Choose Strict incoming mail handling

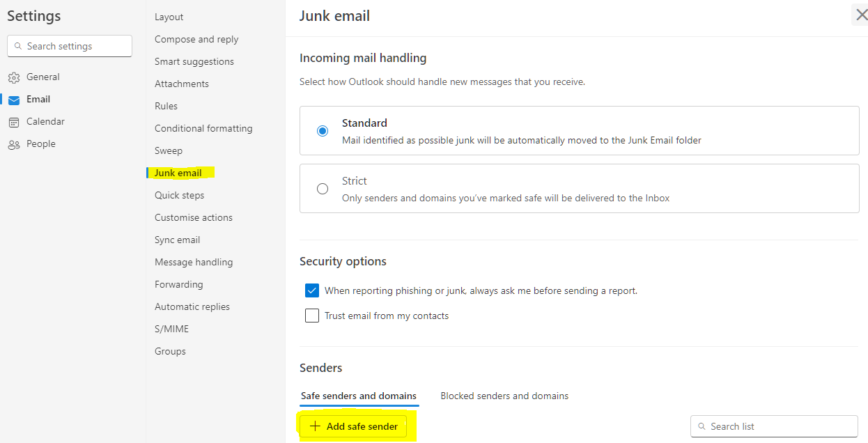tap(322, 189)
